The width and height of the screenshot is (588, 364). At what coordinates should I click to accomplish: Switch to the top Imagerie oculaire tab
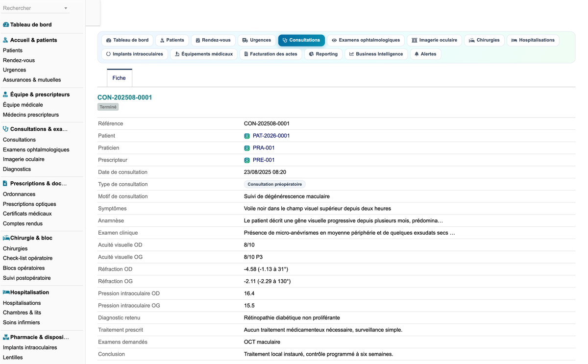[434, 40]
